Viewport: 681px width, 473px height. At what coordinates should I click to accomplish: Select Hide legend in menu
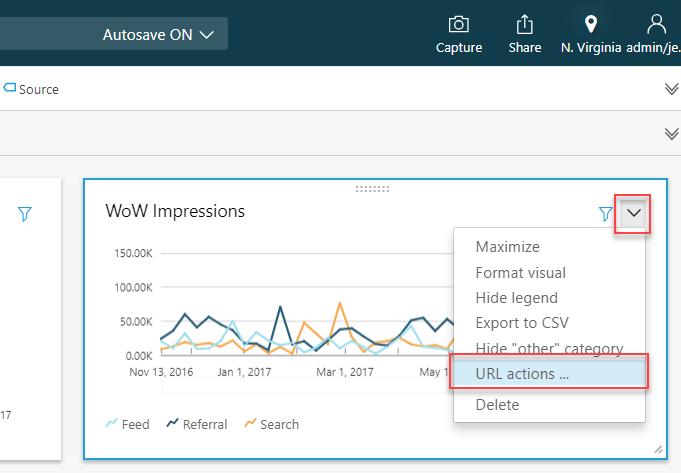tap(516, 298)
